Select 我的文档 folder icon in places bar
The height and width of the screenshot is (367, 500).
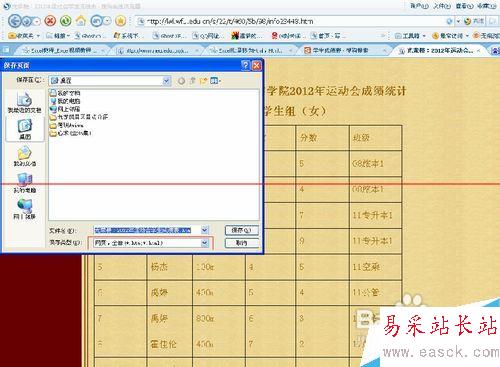click(25, 156)
